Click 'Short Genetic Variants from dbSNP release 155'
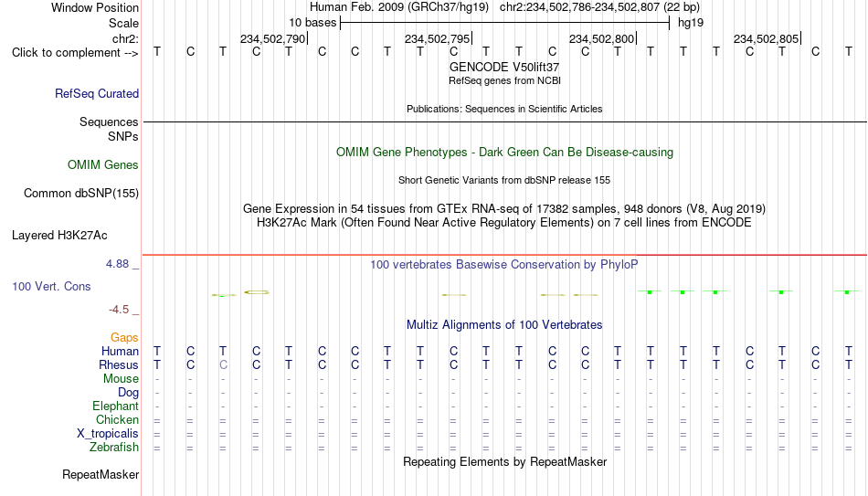The image size is (868, 496). point(504,181)
